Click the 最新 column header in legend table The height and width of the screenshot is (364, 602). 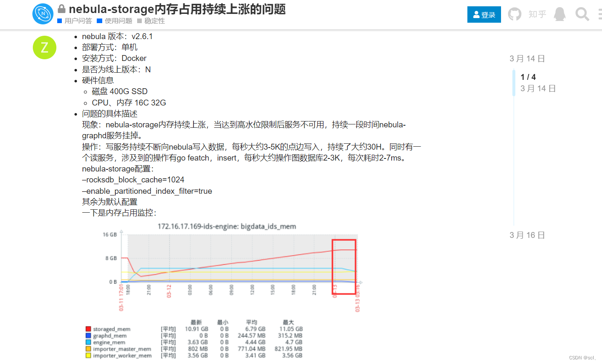click(x=196, y=322)
